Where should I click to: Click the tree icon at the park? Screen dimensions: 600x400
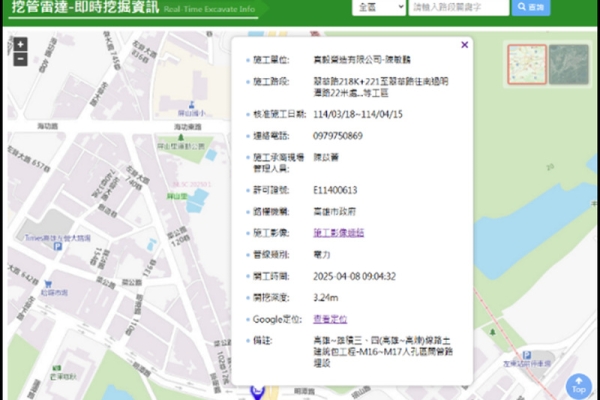pos(181,137)
